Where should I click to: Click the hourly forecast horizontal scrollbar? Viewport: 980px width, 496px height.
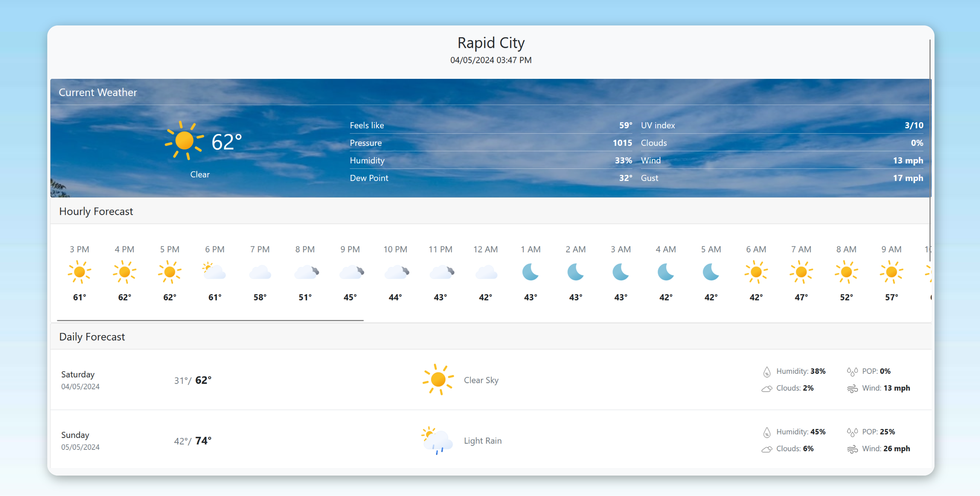[210, 320]
